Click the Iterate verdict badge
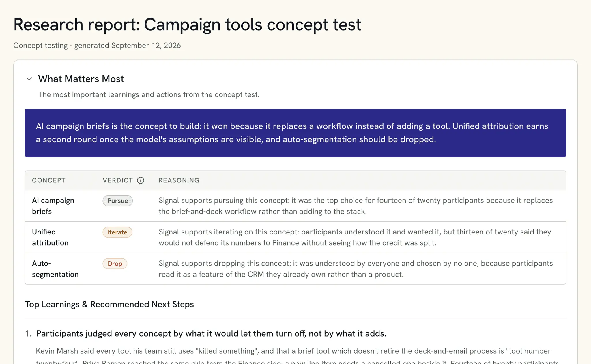Viewport: 591px width, 364px height. tap(117, 232)
